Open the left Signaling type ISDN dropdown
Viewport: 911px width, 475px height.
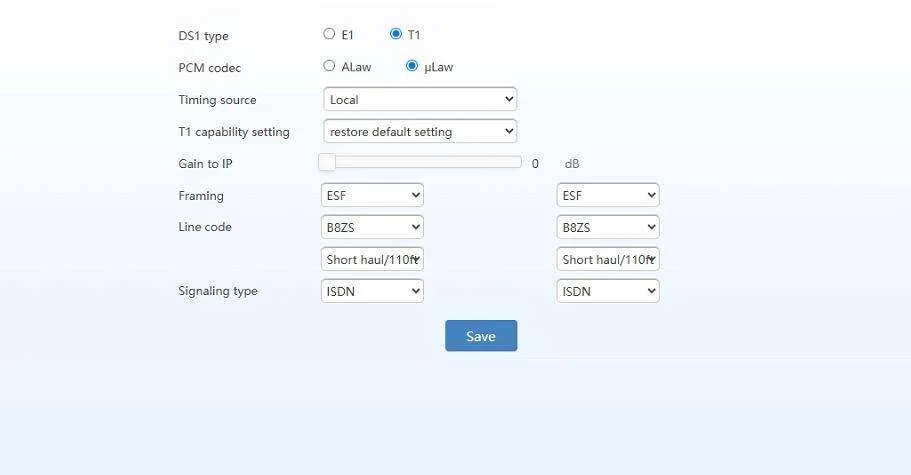pos(372,291)
